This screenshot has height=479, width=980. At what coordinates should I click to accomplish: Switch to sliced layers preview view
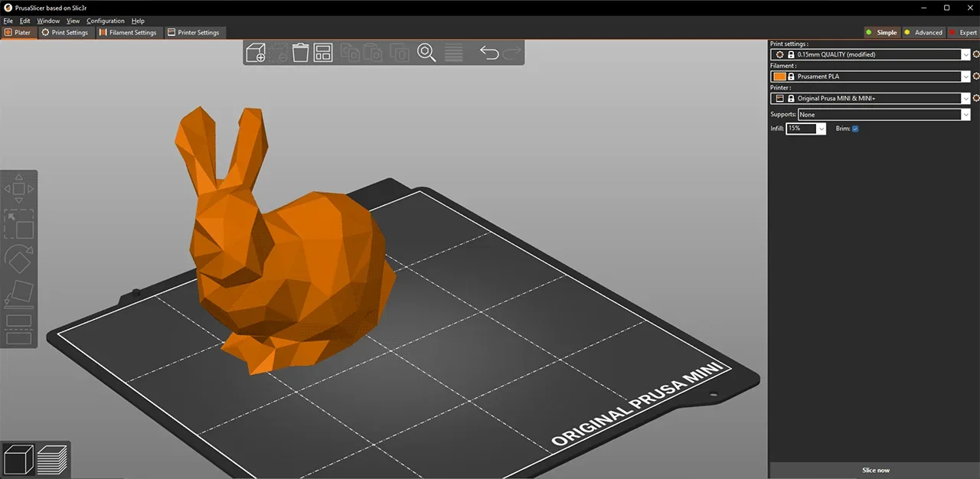(x=52, y=458)
